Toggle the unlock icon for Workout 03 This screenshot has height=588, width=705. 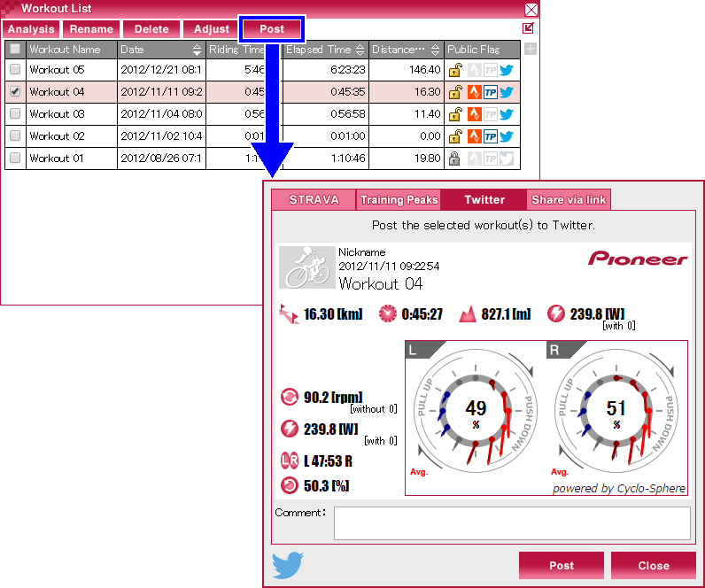[x=455, y=114]
